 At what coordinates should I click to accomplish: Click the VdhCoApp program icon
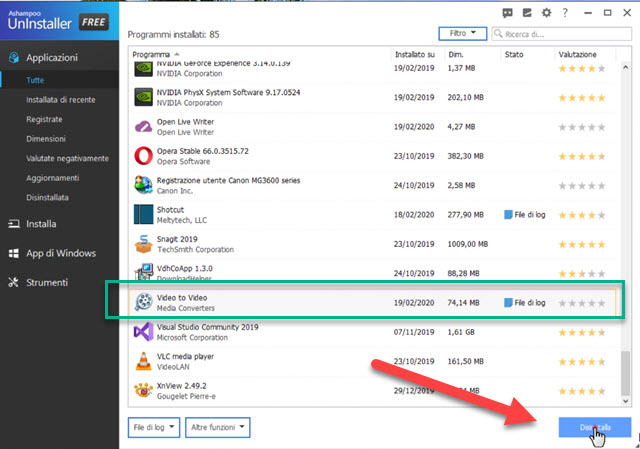tap(144, 271)
